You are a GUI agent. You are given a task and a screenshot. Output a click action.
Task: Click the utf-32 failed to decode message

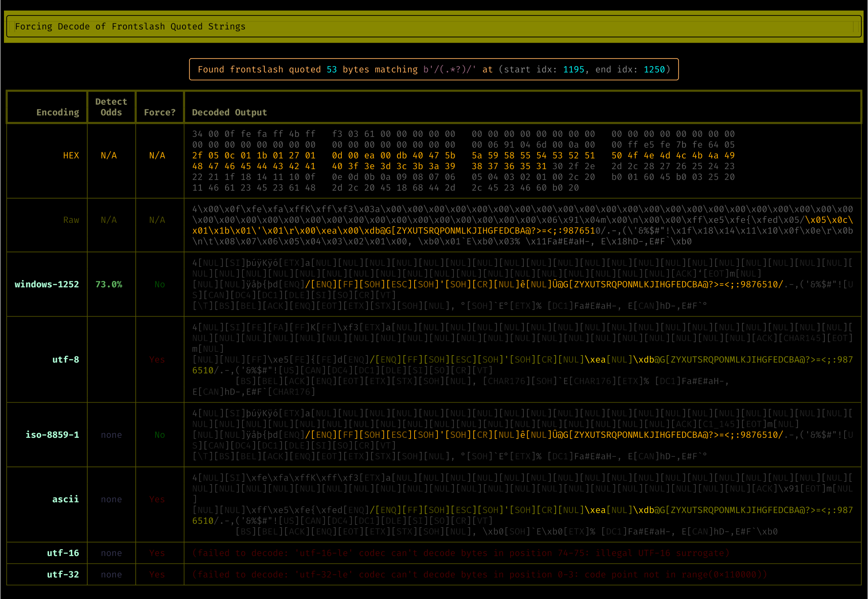point(480,574)
